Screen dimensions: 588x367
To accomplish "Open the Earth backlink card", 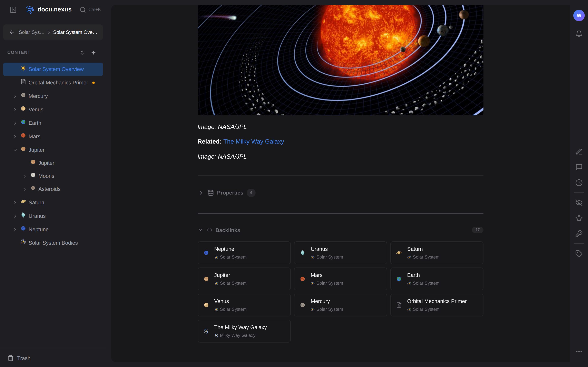I will click(437, 279).
